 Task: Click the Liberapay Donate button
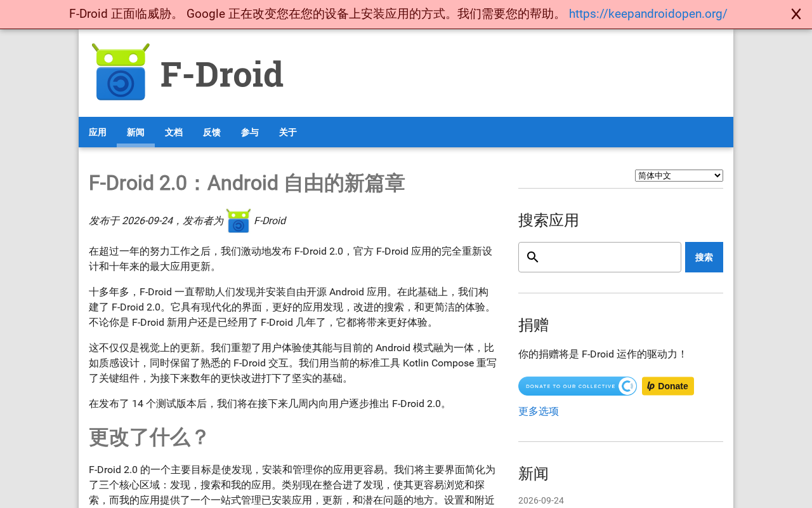coord(668,386)
